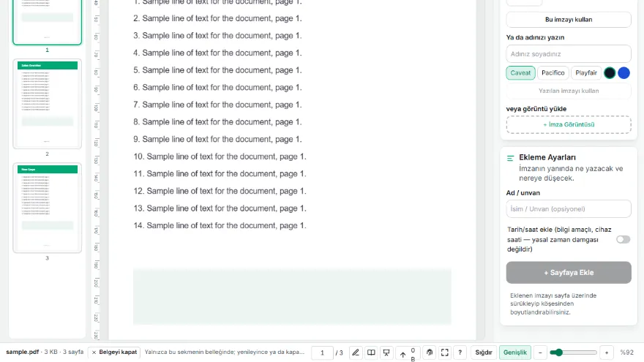Viewport: 644px width, 362px height.
Task: Click the zoom level slider handle
Action: tap(558, 352)
